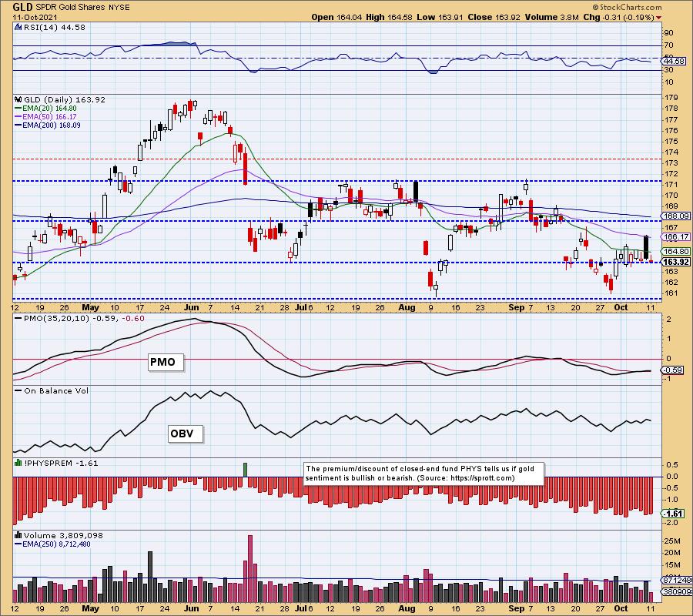Click the !PHYSPREM -1.61 label
The height and width of the screenshot is (616, 693).
(x=61, y=463)
